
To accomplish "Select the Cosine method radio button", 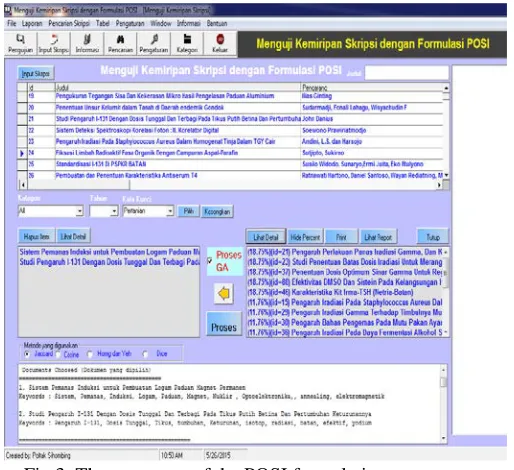I will tap(58, 355).
